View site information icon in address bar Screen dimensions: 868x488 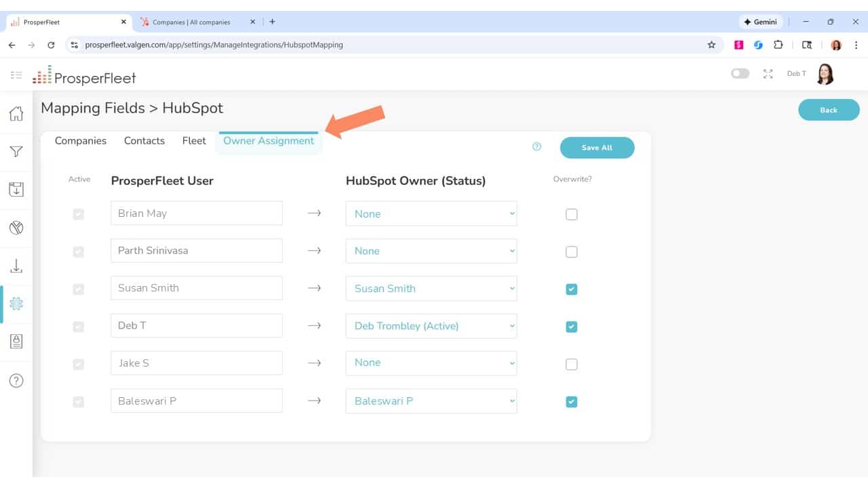75,45
